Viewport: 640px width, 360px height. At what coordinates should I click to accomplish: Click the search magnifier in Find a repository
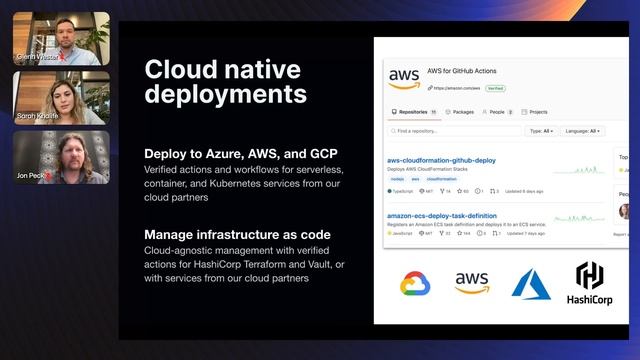tap(393, 131)
